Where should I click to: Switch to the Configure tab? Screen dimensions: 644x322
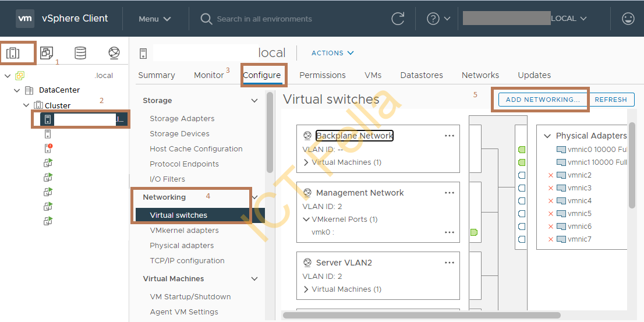(x=262, y=75)
